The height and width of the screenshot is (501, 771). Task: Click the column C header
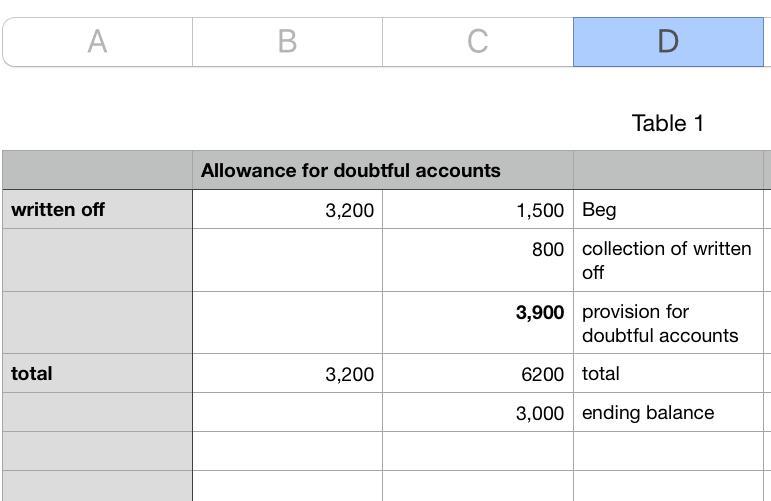pos(477,42)
